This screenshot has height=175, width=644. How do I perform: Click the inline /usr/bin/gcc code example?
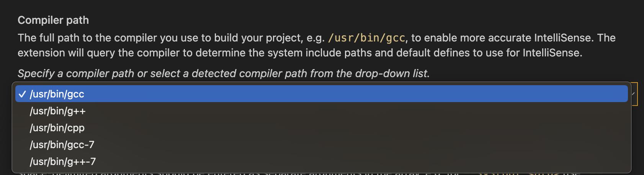click(366, 38)
